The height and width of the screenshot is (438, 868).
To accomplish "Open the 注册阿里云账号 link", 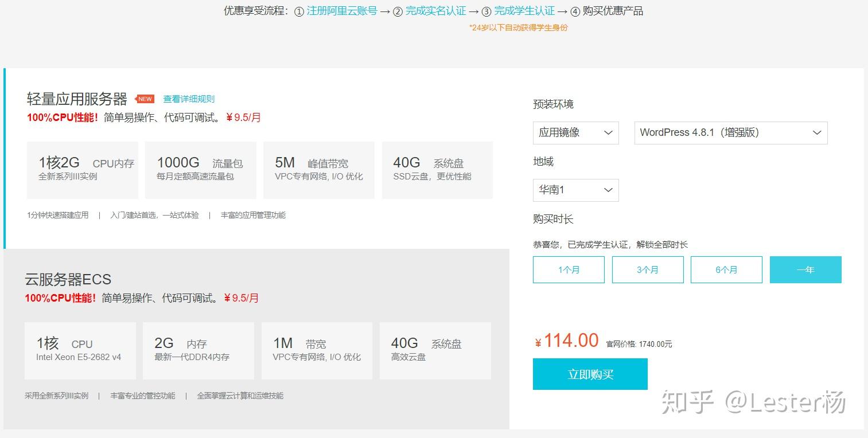I will [342, 11].
